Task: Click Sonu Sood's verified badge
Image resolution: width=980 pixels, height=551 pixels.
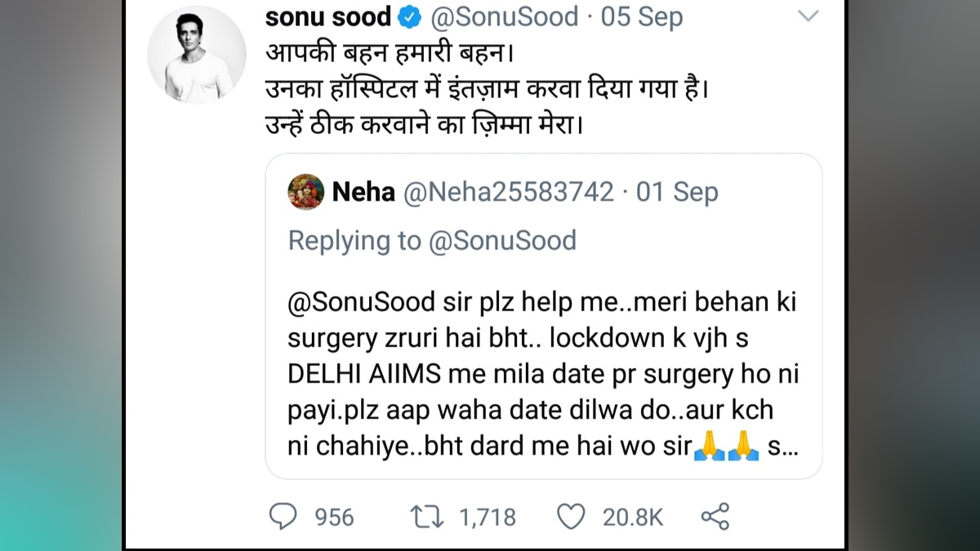Action: click(x=408, y=15)
